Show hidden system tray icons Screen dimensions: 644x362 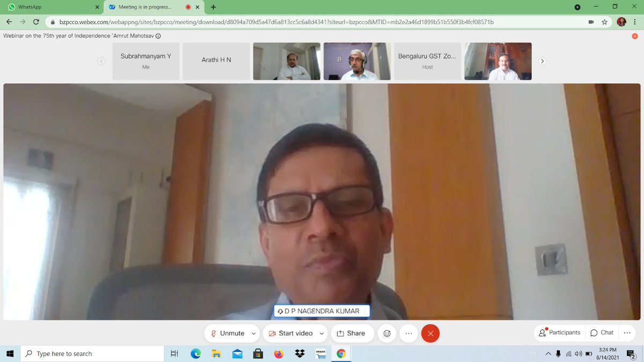pyautogui.click(x=548, y=353)
